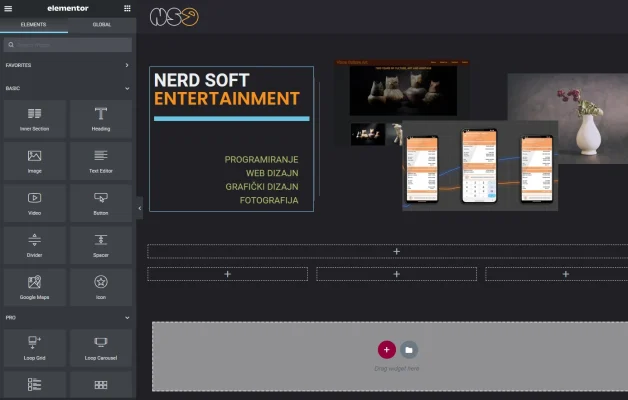This screenshot has width=628, height=400.
Task: Select the Divider widget
Action: [34, 245]
